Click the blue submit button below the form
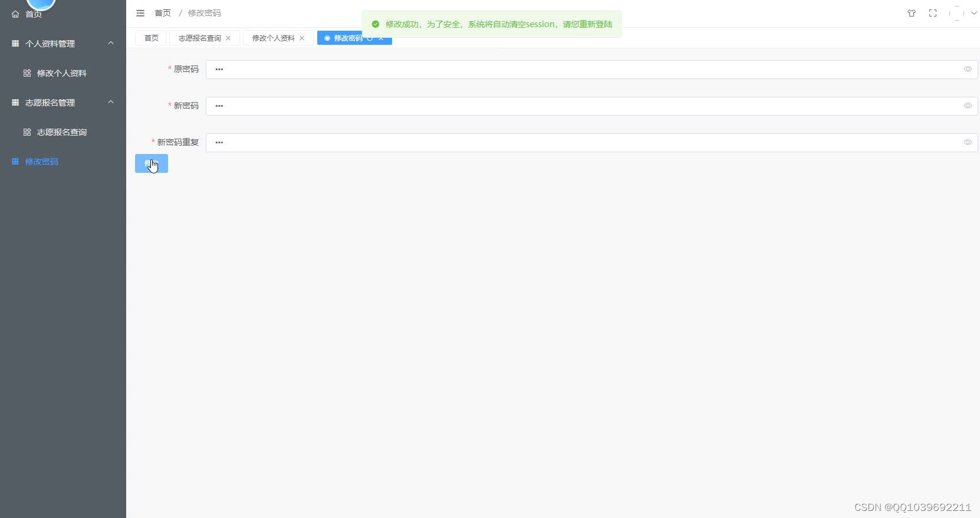 click(x=152, y=163)
